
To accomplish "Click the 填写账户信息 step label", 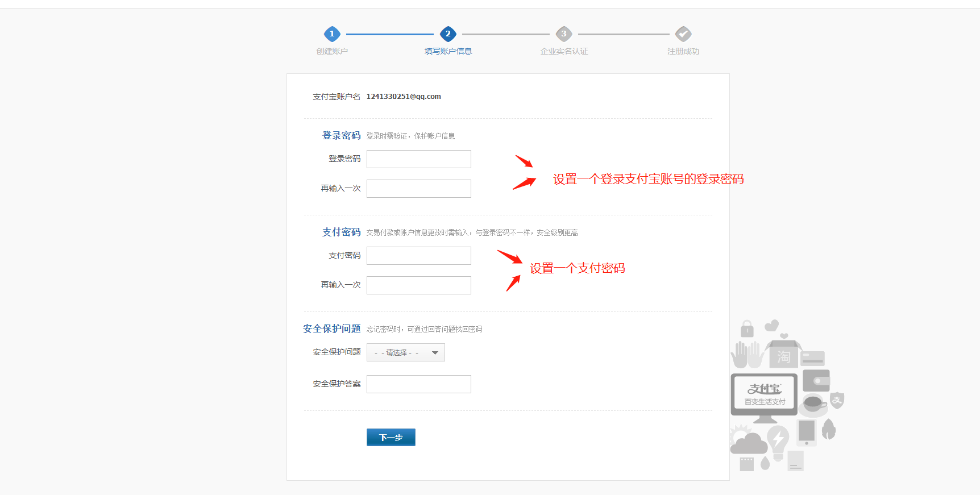I will [448, 51].
